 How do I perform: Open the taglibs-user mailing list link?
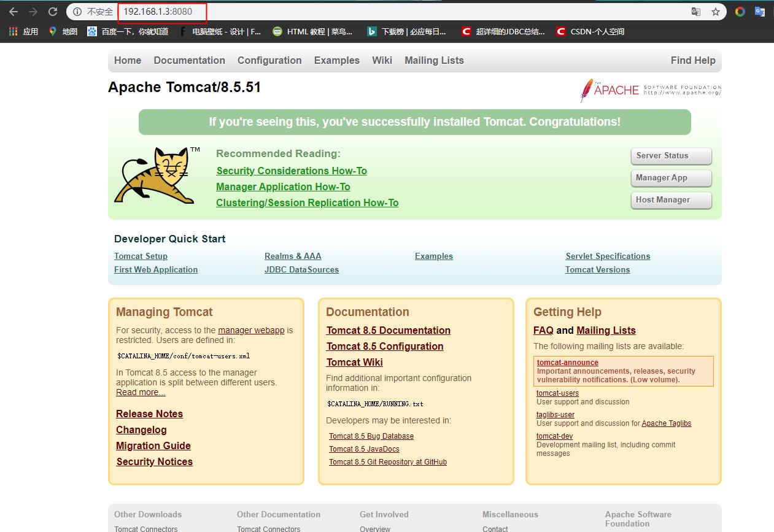[x=555, y=415]
